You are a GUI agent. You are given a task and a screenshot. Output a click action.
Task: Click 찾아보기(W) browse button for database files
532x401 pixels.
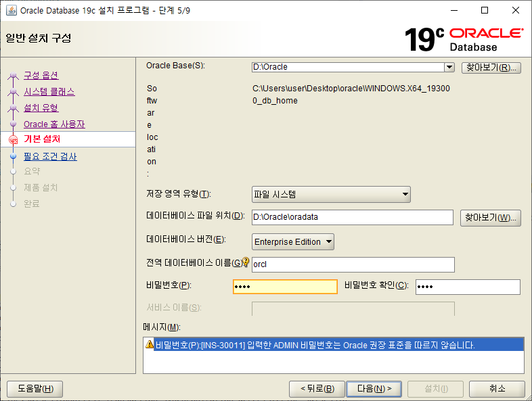[490, 217]
